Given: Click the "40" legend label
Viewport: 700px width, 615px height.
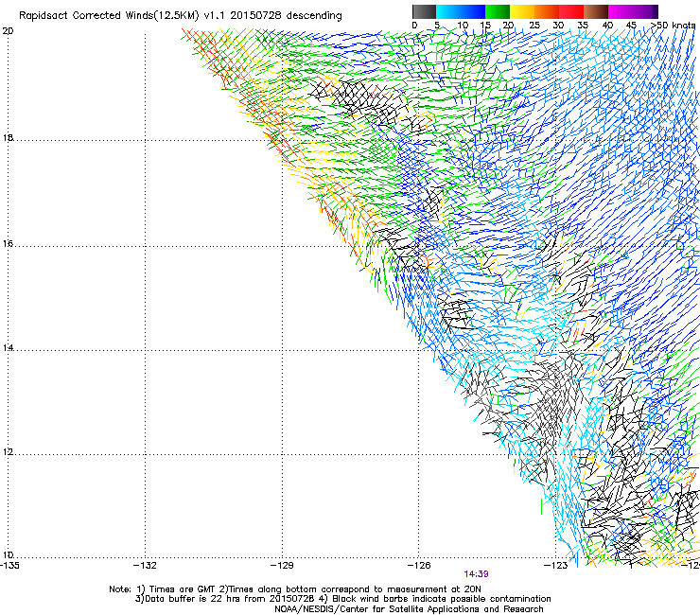Looking at the screenshot, I should 607,26.
